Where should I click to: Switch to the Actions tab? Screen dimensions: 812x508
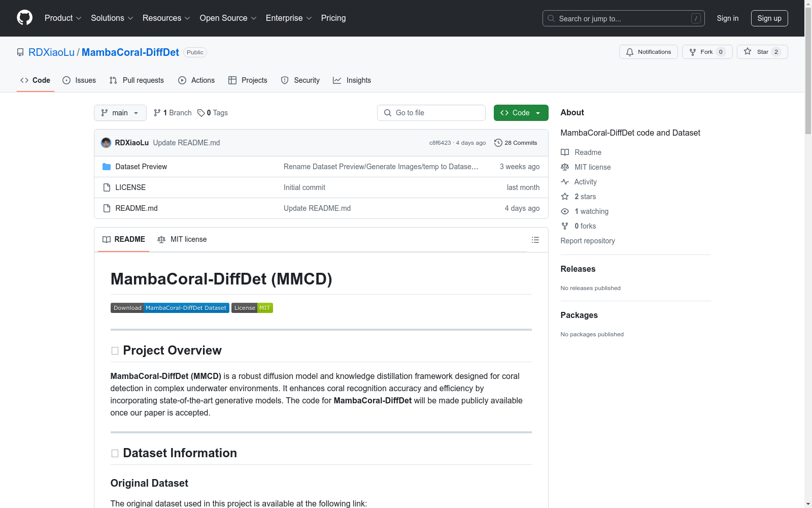point(196,80)
